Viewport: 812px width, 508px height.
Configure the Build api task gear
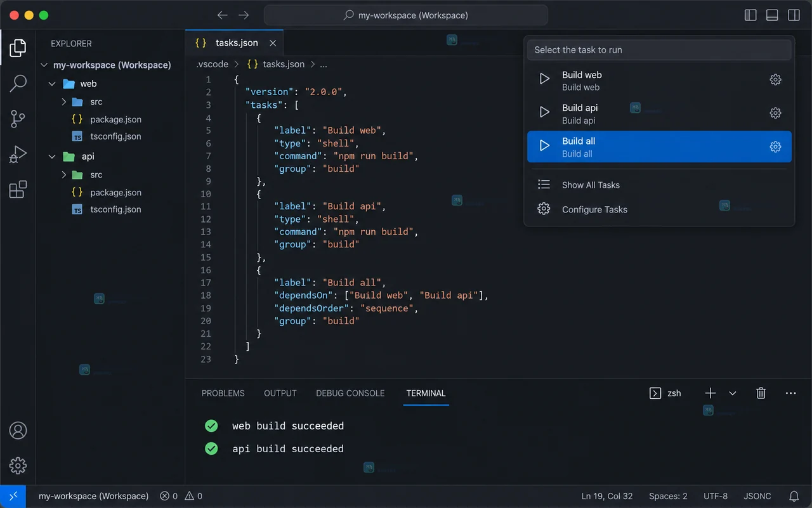pyautogui.click(x=775, y=113)
